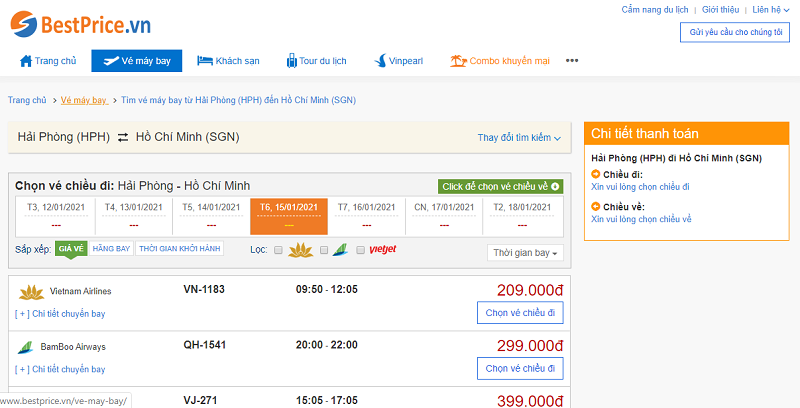Click the 299.000đ price

[530, 346]
